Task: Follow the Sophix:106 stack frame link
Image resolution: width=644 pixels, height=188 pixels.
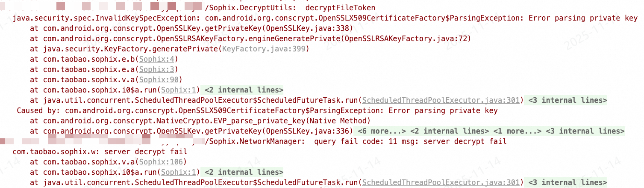Action: 161,162
